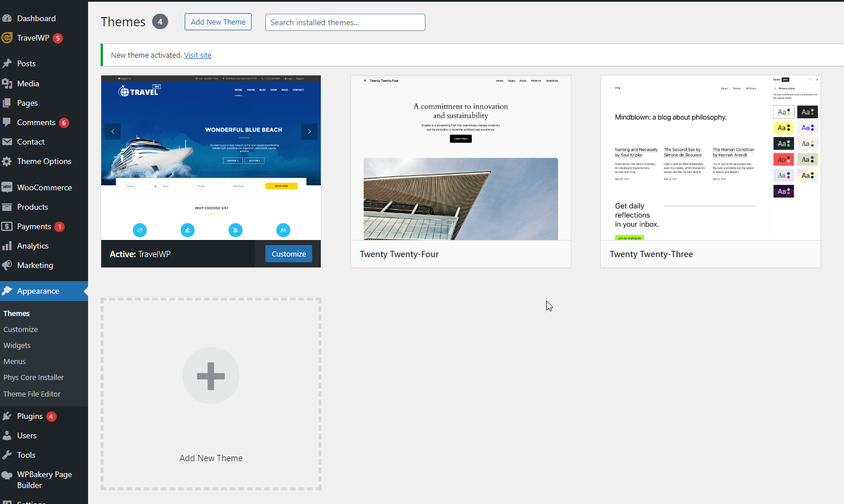This screenshot has width=844, height=504.
Task: Customize the active TravelWP theme
Action: tap(288, 253)
